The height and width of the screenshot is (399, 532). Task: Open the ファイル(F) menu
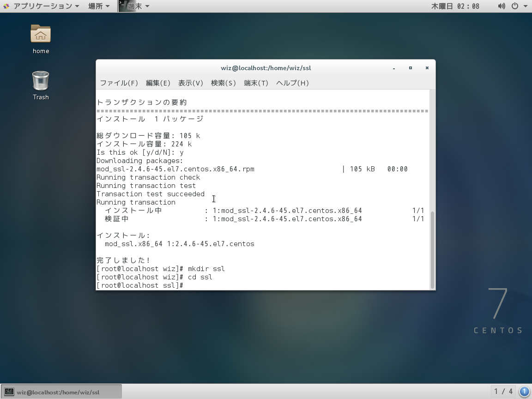[119, 83]
